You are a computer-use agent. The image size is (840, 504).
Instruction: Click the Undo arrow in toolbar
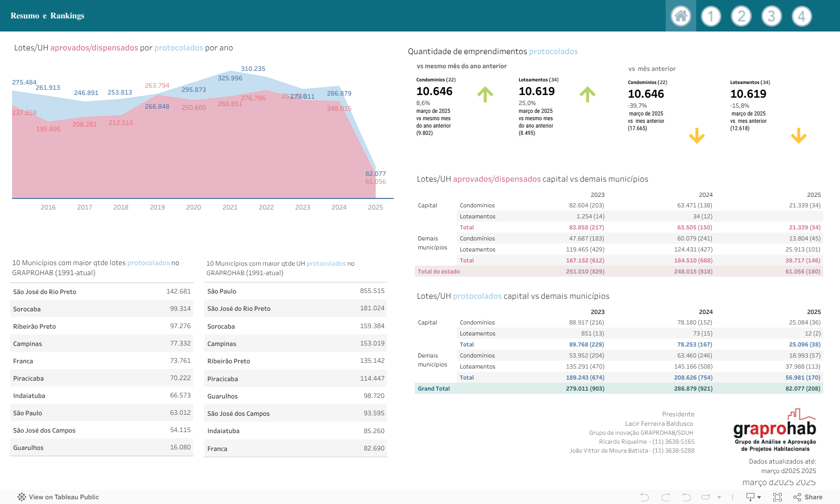tap(645, 497)
